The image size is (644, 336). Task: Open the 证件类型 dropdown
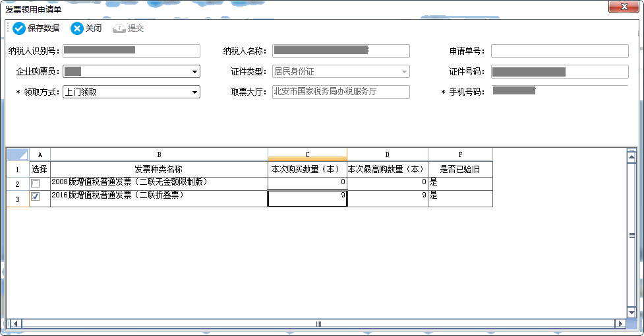pos(404,71)
